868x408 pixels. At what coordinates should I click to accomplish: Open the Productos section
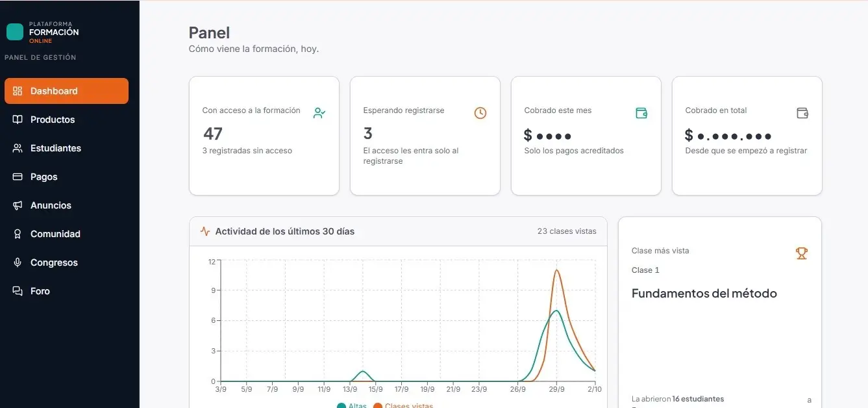coord(66,120)
